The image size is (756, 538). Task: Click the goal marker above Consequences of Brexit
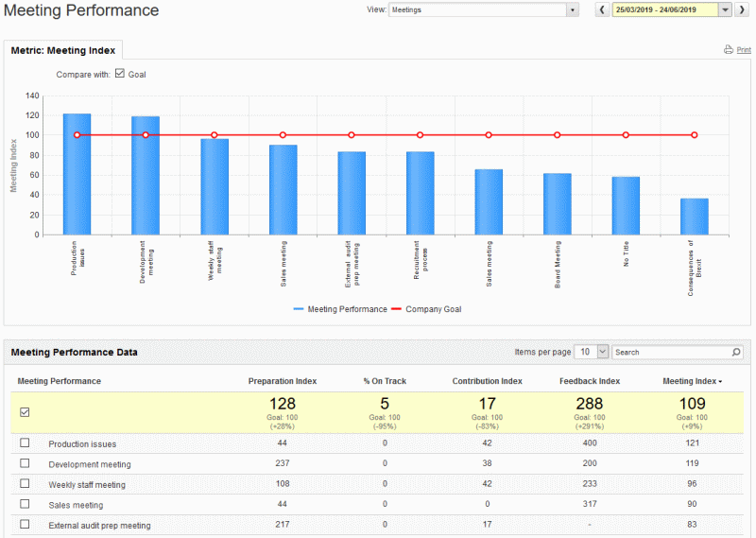(x=695, y=135)
